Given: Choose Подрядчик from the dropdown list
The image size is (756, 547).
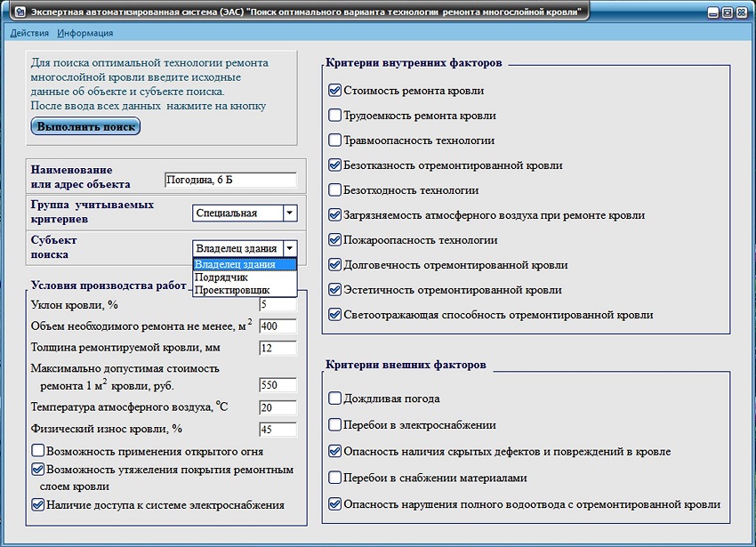Looking at the screenshot, I should click(x=245, y=278).
